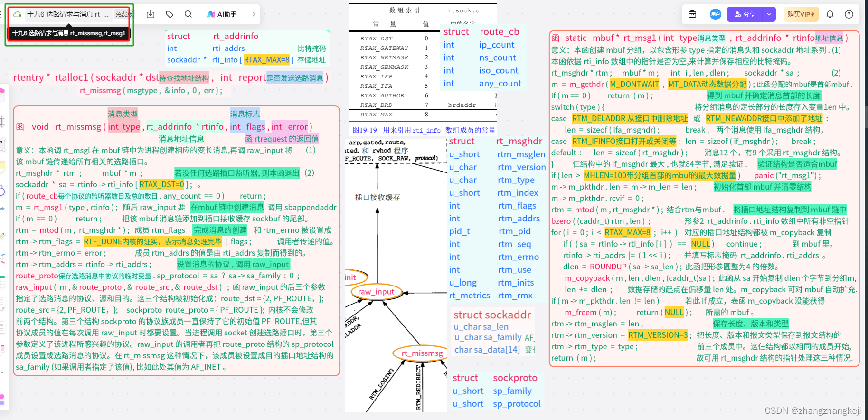The width and height of the screenshot is (868, 420).
Task: Click highlighted 'RTM_VERSION=3' text
Action: pos(658,335)
